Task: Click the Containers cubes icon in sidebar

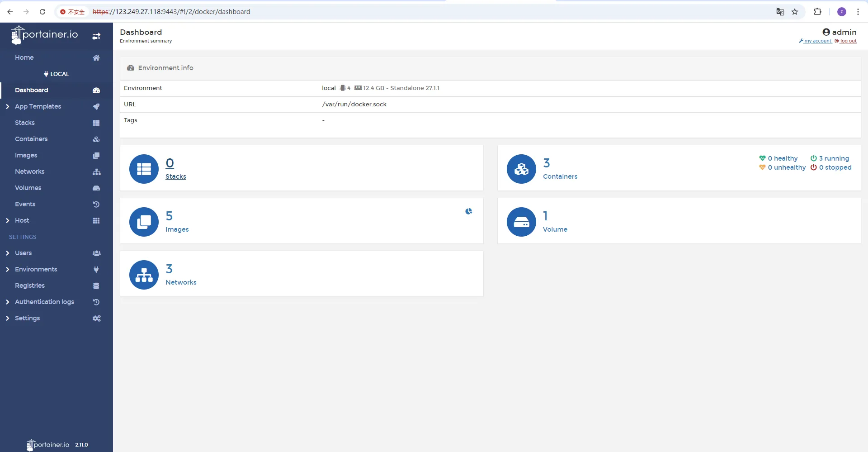Action: click(96, 139)
